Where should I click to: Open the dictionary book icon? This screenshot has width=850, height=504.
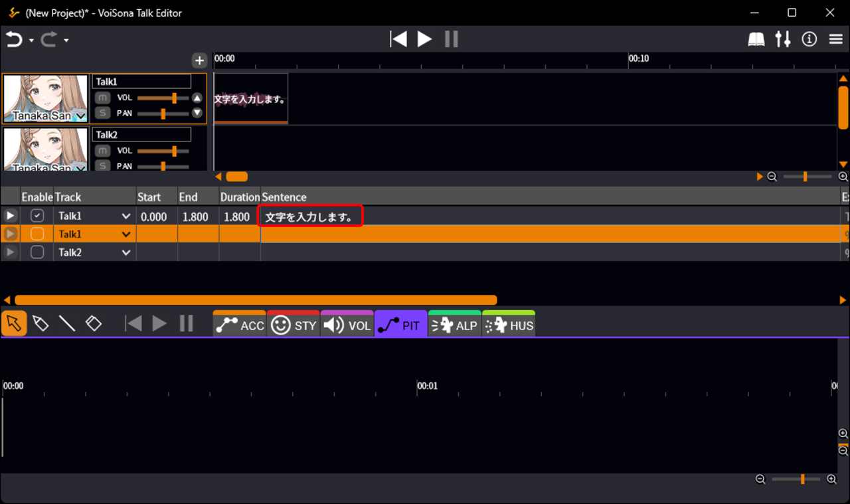click(x=756, y=40)
